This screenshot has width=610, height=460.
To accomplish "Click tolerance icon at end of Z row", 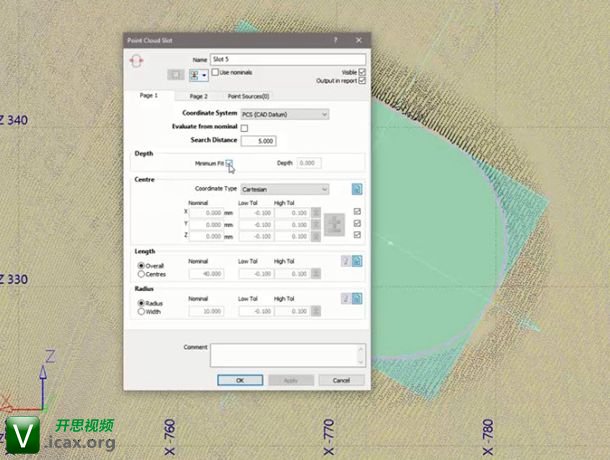I will click(x=316, y=236).
